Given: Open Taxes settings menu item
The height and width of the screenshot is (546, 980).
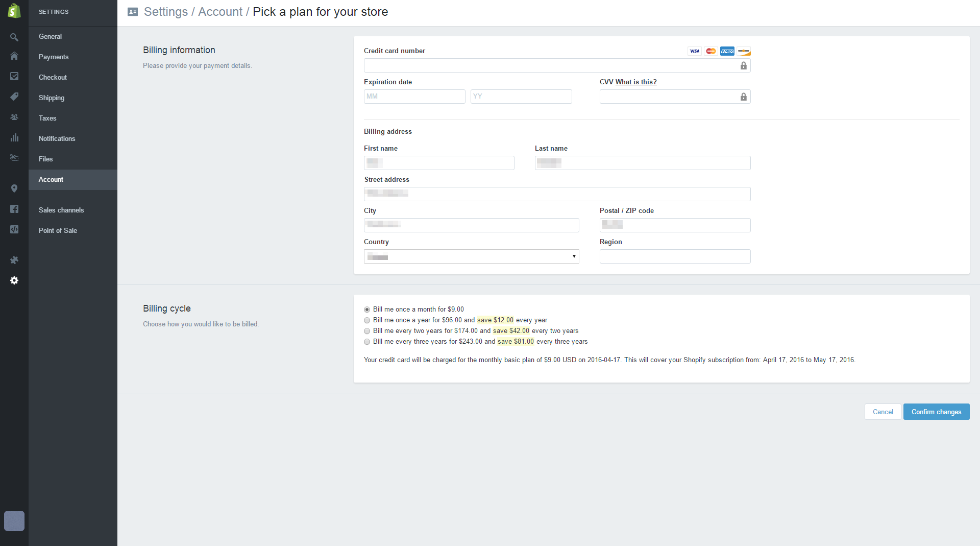Looking at the screenshot, I should tap(73, 118).
